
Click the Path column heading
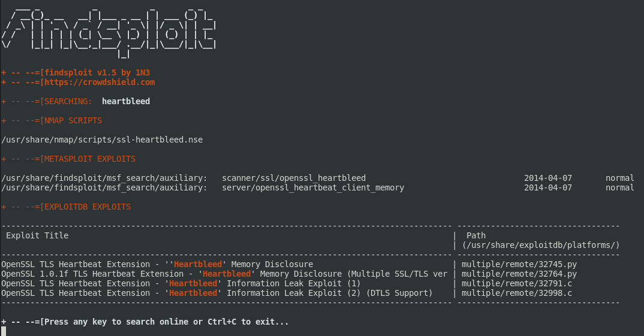tap(476, 235)
